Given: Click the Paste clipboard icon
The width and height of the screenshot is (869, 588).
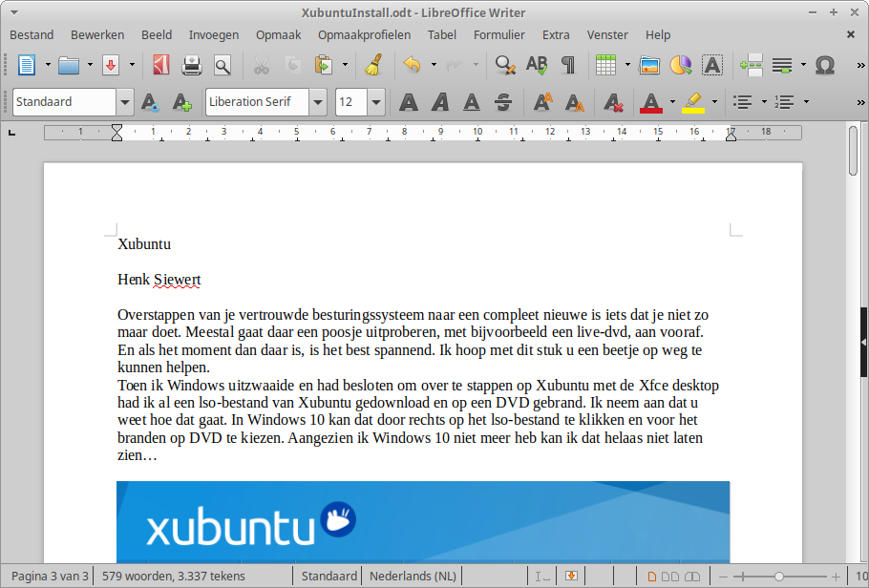Looking at the screenshot, I should [x=323, y=66].
